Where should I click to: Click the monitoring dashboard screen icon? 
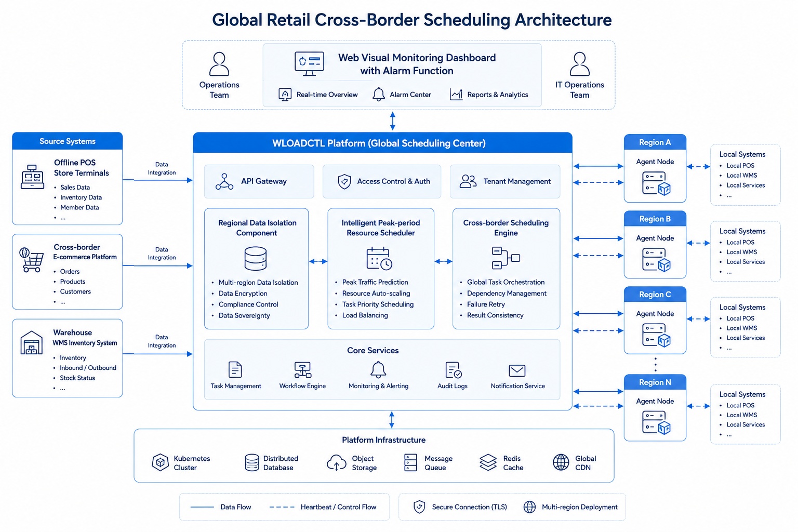point(309,63)
